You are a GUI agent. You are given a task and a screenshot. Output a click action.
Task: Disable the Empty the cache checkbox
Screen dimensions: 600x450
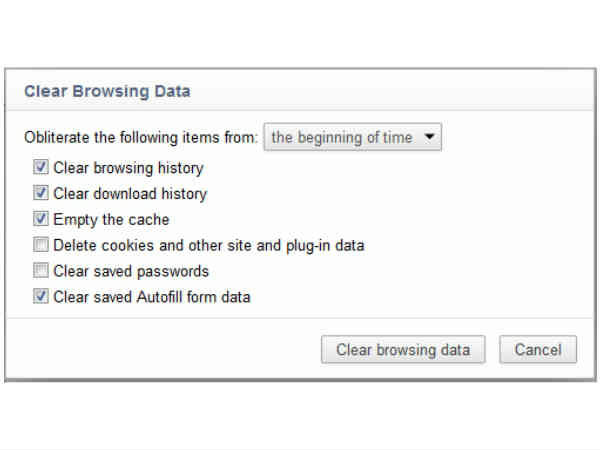[x=41, y=220]
